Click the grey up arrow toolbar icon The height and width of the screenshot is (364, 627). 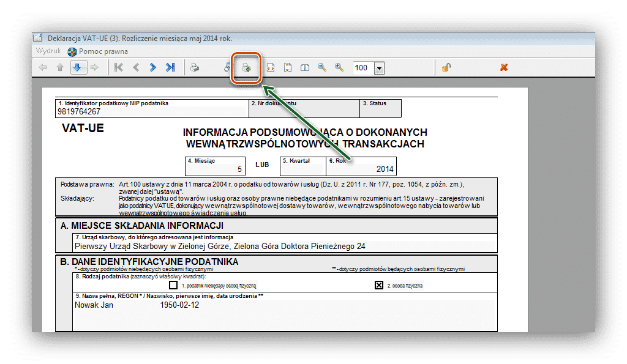click(60, 67)
